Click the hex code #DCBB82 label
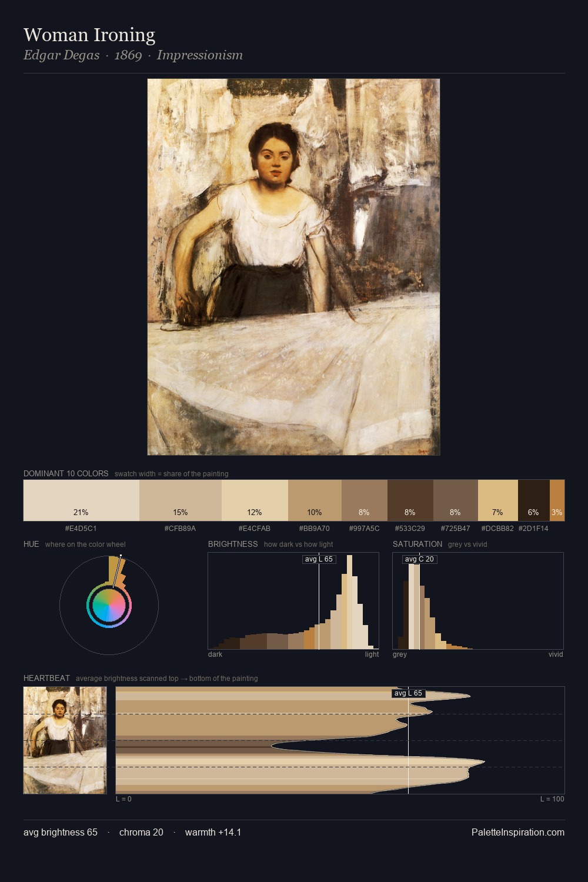 [497, 529]
